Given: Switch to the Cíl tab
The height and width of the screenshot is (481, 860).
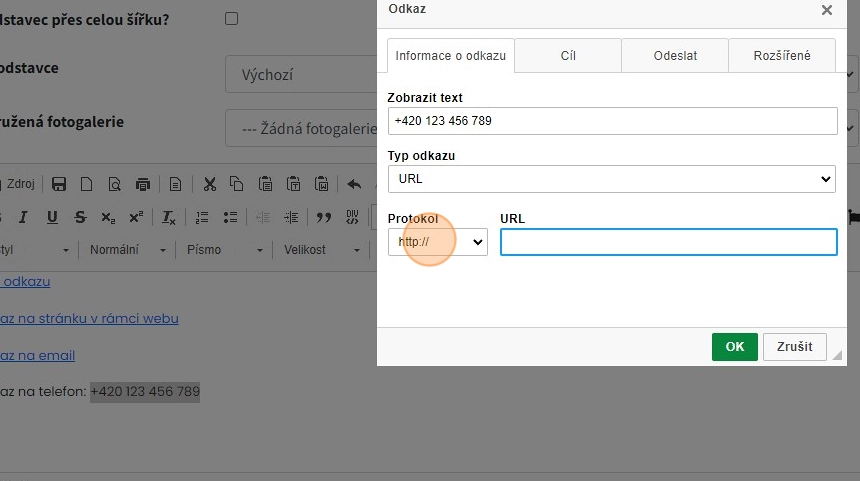Looking at the screenshot, I should click(x=567, y=56).
